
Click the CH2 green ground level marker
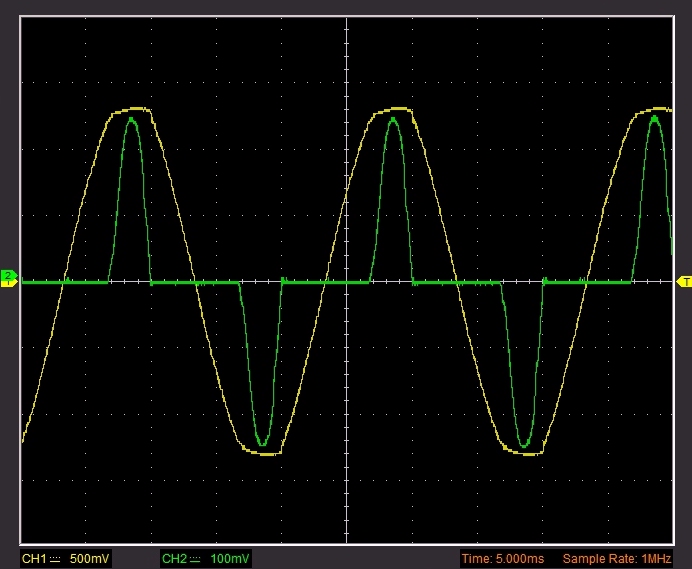(x=9, y=275)
